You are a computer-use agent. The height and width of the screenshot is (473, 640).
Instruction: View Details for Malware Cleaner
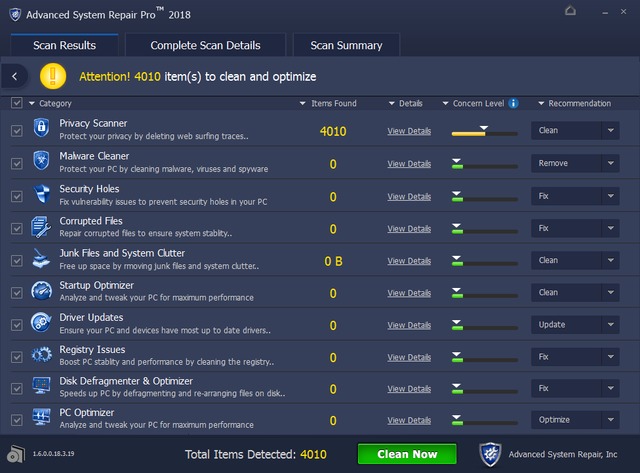pyautogui.click(x=409, y=164)
